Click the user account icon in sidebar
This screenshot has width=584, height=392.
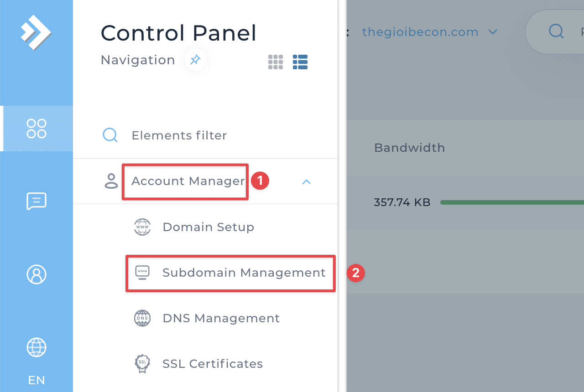click(x=36, y=274)
